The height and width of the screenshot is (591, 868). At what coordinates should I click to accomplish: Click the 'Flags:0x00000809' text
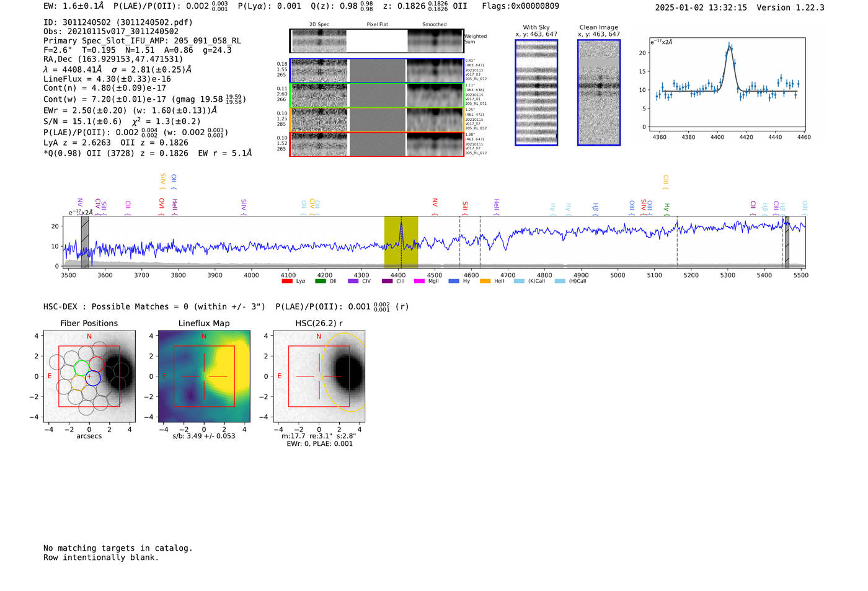[x=520, y=6]
